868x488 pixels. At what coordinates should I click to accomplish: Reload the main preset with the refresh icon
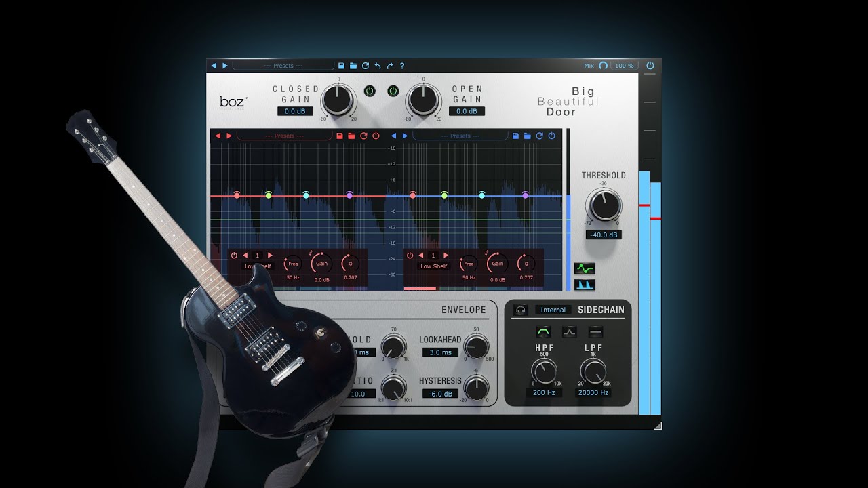[x=366, y=66]
